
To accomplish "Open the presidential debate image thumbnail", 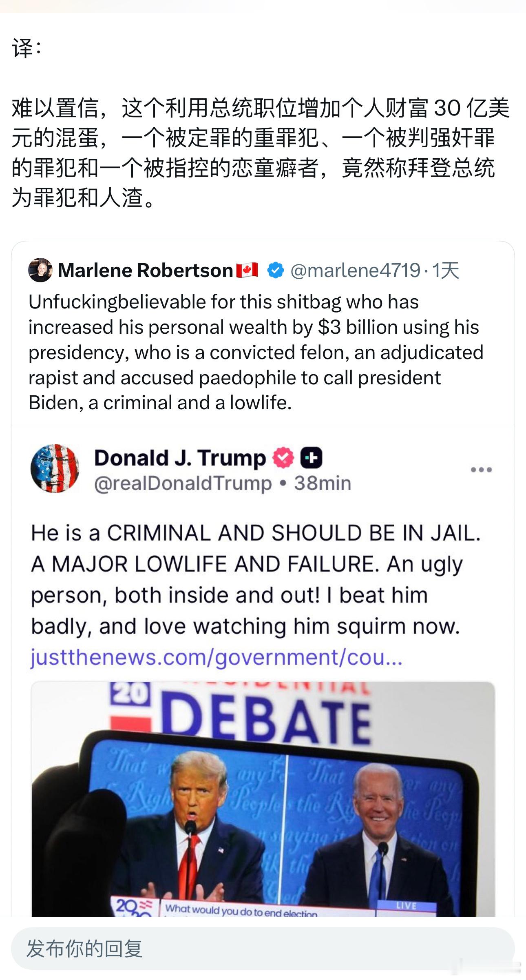I will pos(263,800).
